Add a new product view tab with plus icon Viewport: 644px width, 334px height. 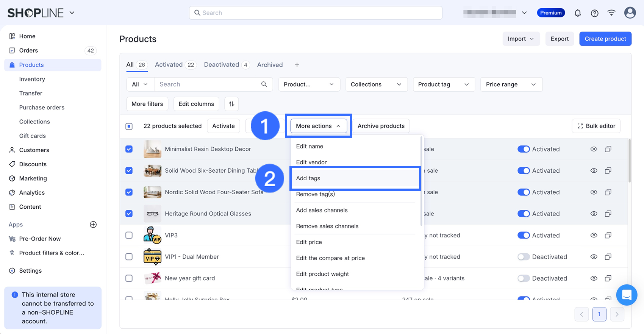point(297,65)
